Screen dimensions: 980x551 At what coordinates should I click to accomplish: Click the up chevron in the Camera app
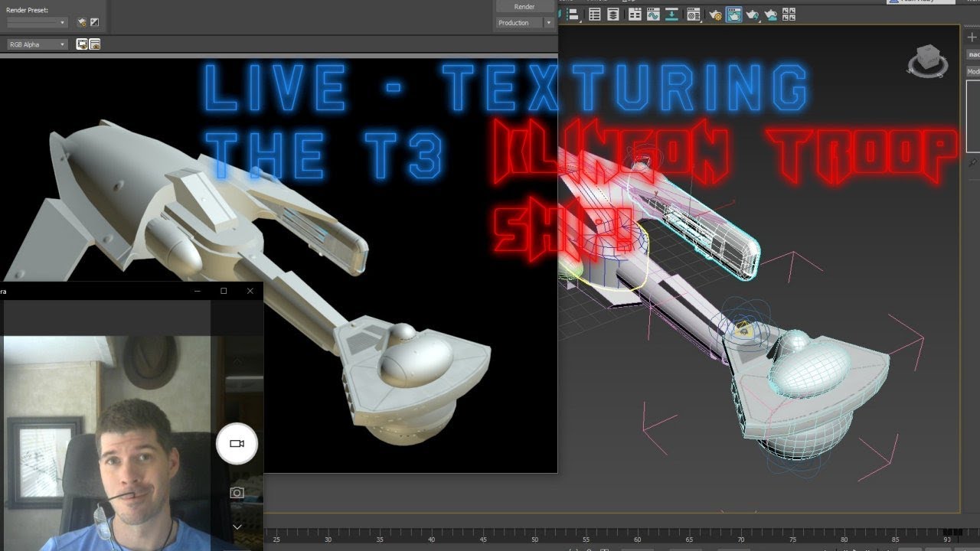pyautogui.click(x=237, y=361)
